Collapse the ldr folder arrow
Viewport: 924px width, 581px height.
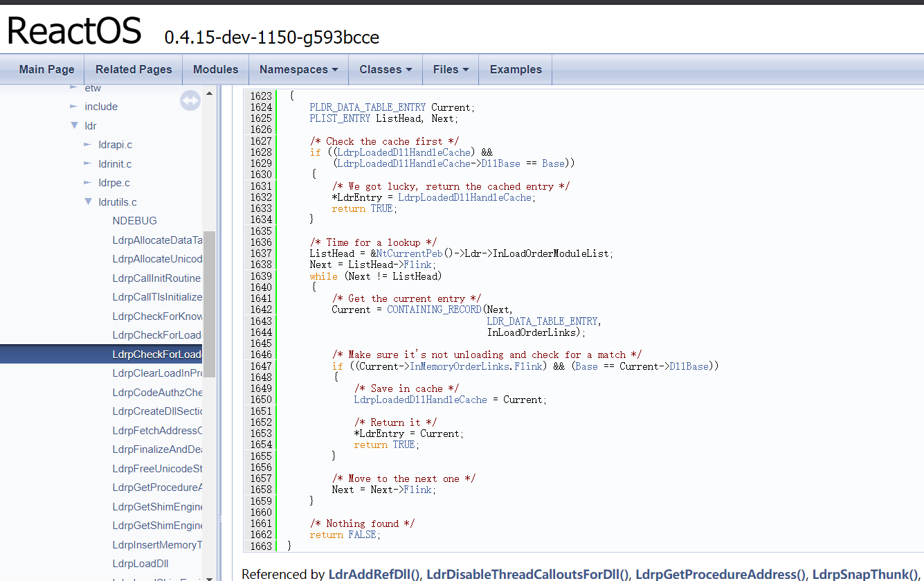[x=74, y=126]
